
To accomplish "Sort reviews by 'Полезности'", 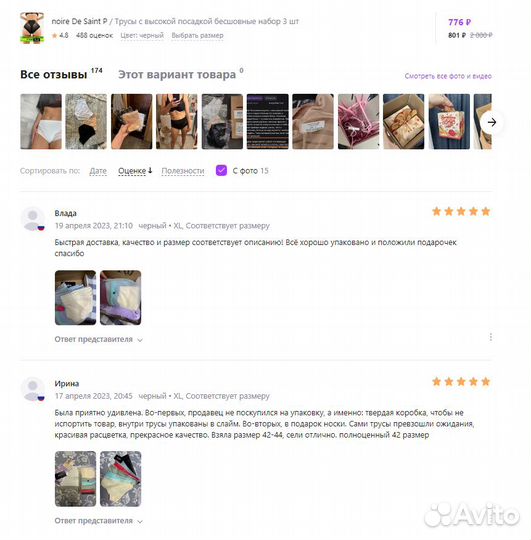I will pyautogui.click(x=183, y=171).
